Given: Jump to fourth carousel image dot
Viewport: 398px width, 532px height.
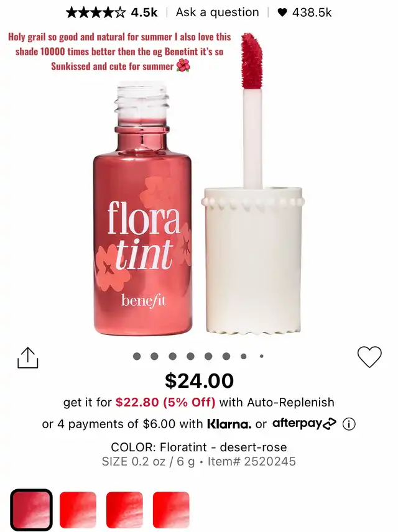Looking at the screenshot, I should point(190,356).
